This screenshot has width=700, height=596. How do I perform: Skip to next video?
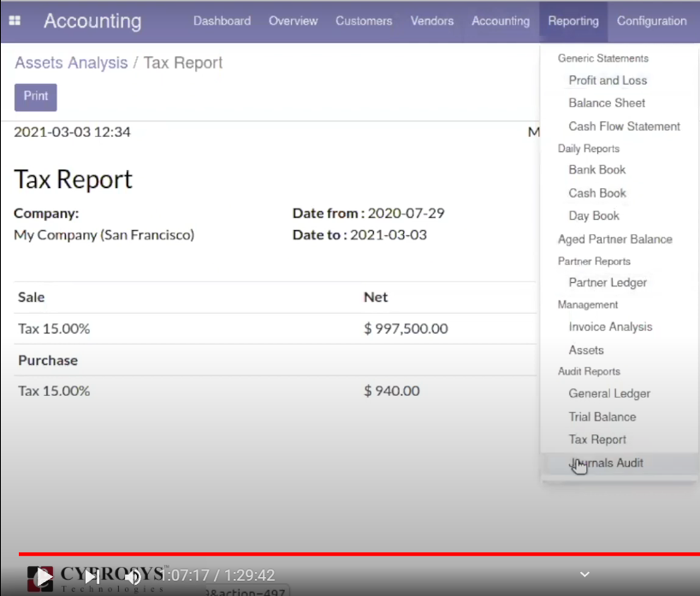click(92, 577)
